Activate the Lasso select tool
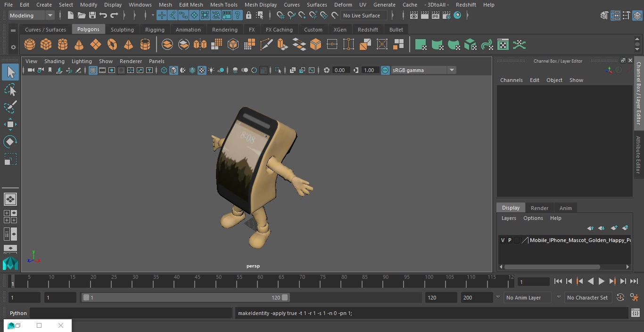The image size is (644, 332). (x=10, y=89)
